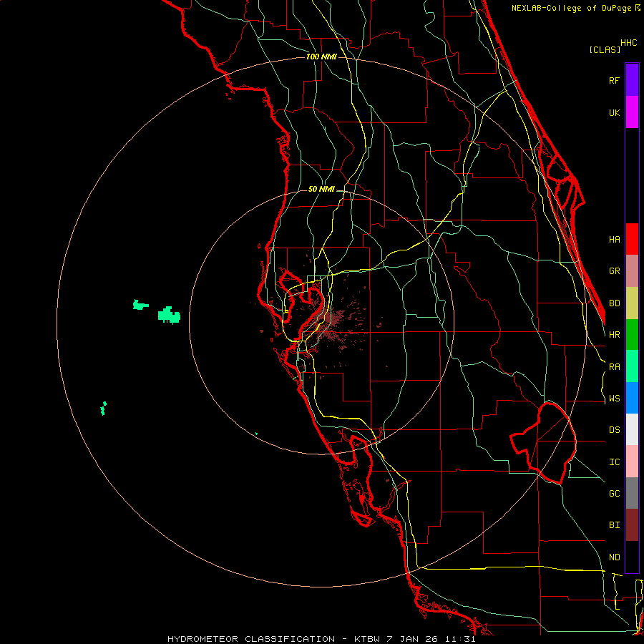
Task: Click the "GC" legend label
Action: tap(614, 494)
